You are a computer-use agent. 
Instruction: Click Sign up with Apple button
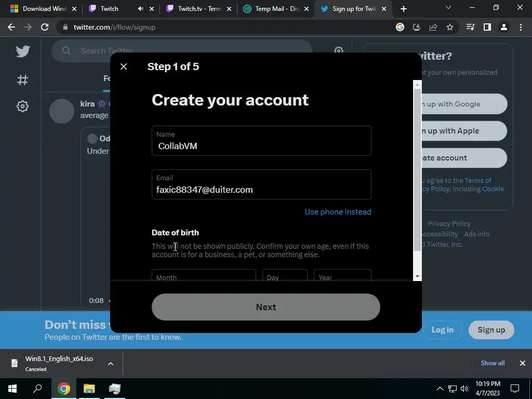464,131
